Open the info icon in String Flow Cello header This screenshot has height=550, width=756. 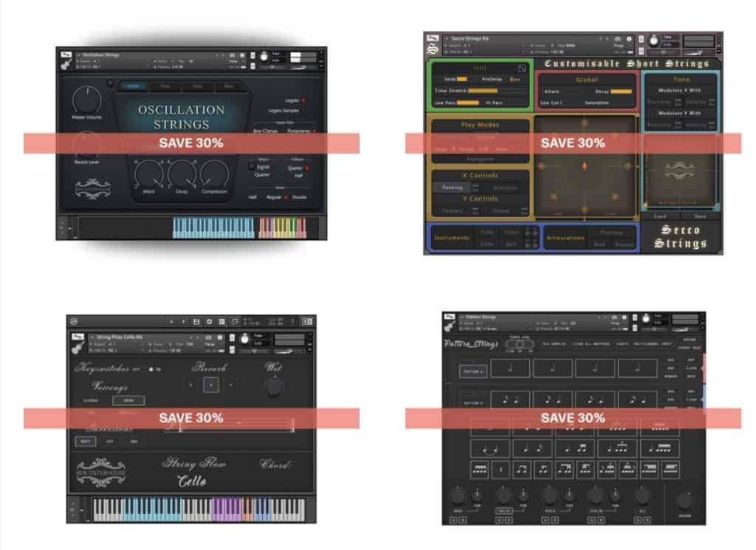[x=220, y=337]
